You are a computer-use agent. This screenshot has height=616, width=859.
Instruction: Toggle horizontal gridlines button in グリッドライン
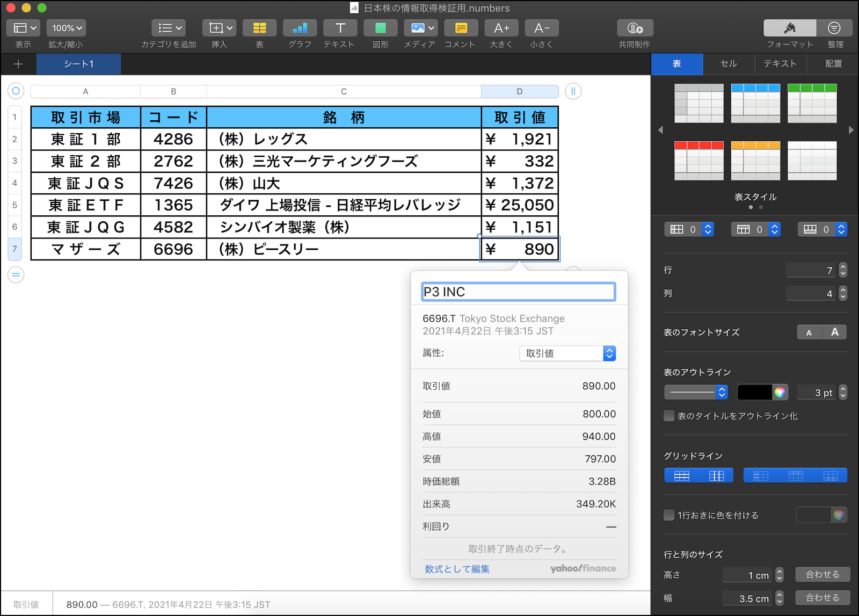click(682, 476)
